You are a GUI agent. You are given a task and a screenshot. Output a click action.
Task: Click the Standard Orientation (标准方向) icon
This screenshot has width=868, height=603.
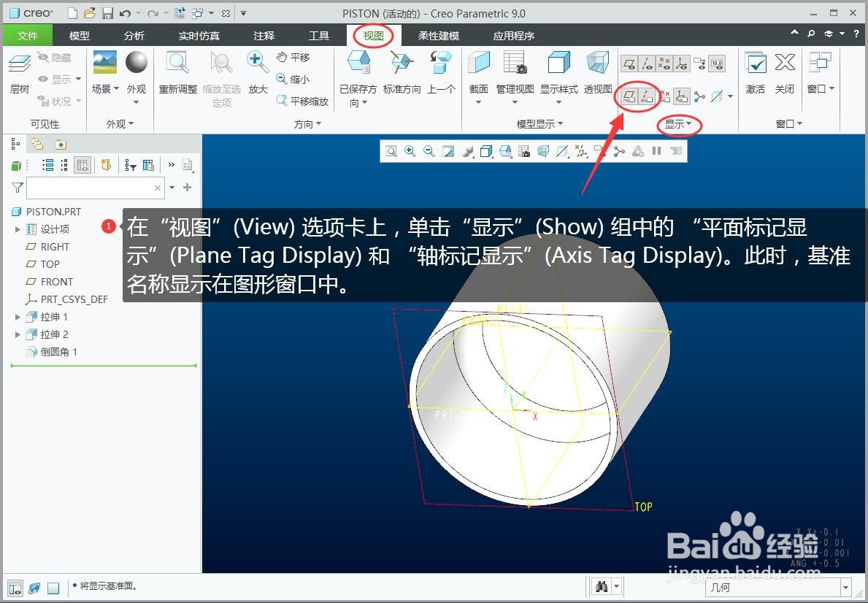(402, 72)
